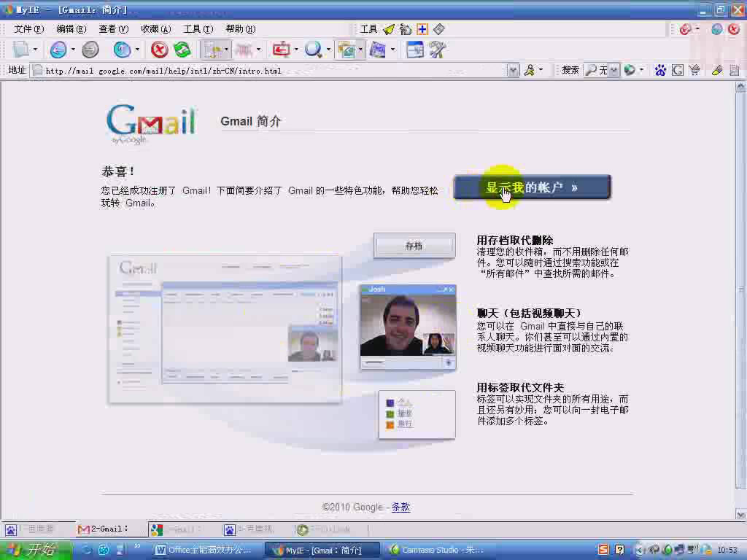Viewport: 747px width, 560px height.
Task: Expand the mail icon dropdown arrow
Action: click(x=296, y=50)
